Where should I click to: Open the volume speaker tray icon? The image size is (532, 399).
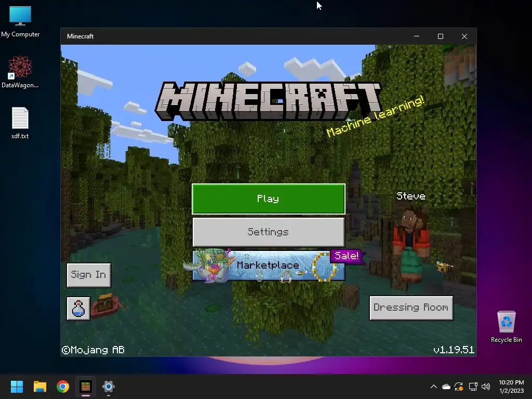(x=486, y=387)
